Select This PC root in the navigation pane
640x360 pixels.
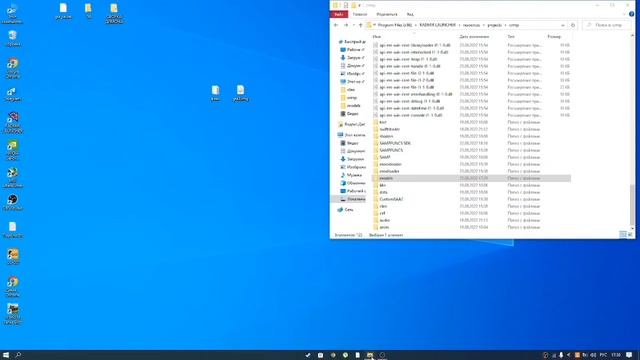(x=351, y=135)
